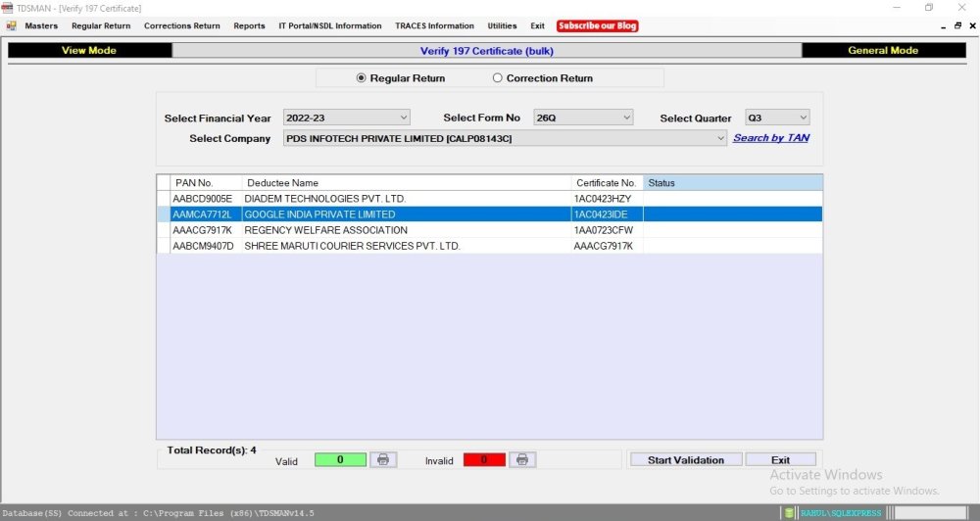
Task: Open the Select Form No dropdown
Action: (583, 118)
